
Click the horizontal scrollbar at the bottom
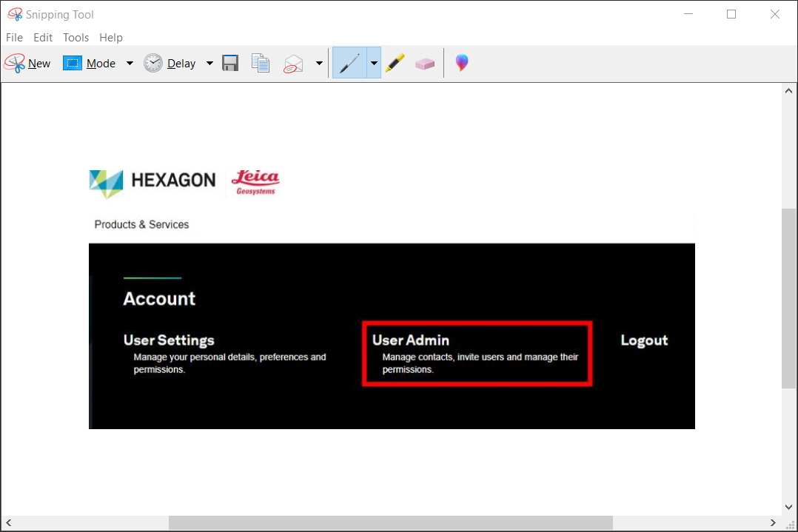(391, 522)
